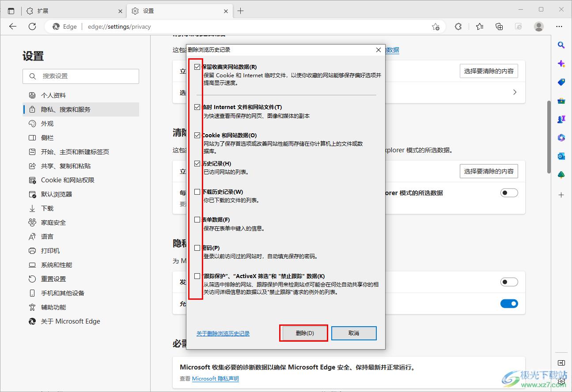Open 侧栏 settings section
Screen dimensions: 572x392
click(x=81, y=138)
